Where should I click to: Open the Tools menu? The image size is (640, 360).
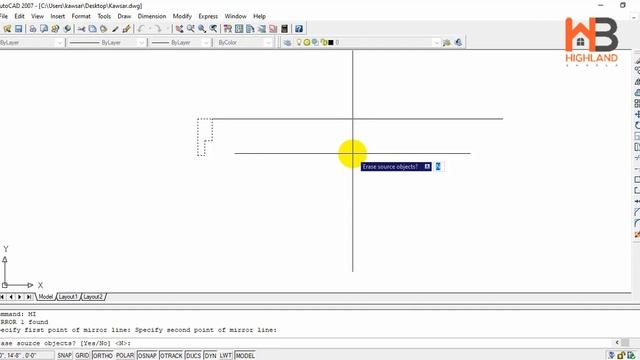point(104,16)
